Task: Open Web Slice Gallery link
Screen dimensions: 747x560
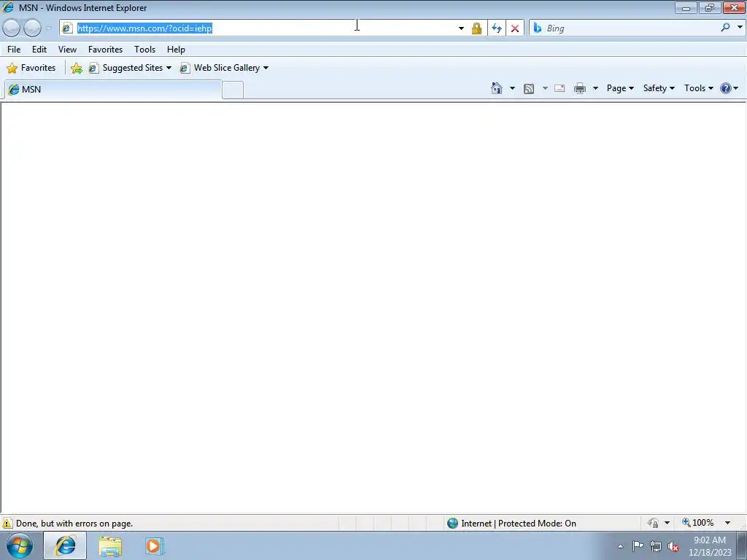Action: 224,68
